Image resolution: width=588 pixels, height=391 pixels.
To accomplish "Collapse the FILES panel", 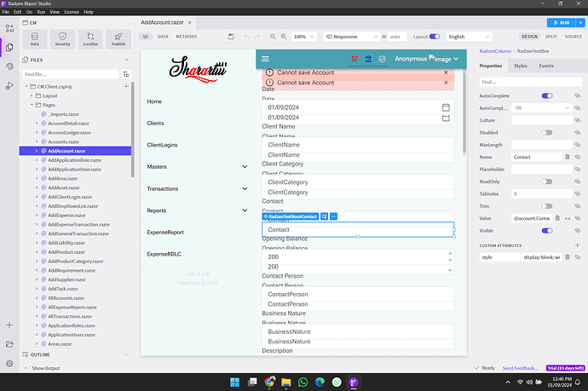I will pyautogui.click(x=126, y=60).
